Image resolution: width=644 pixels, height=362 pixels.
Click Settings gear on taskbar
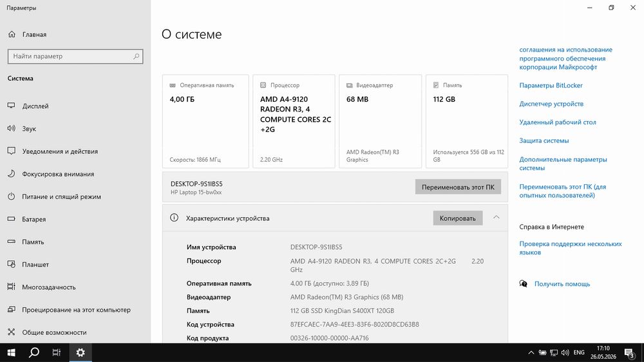click(x=80, y=352)
